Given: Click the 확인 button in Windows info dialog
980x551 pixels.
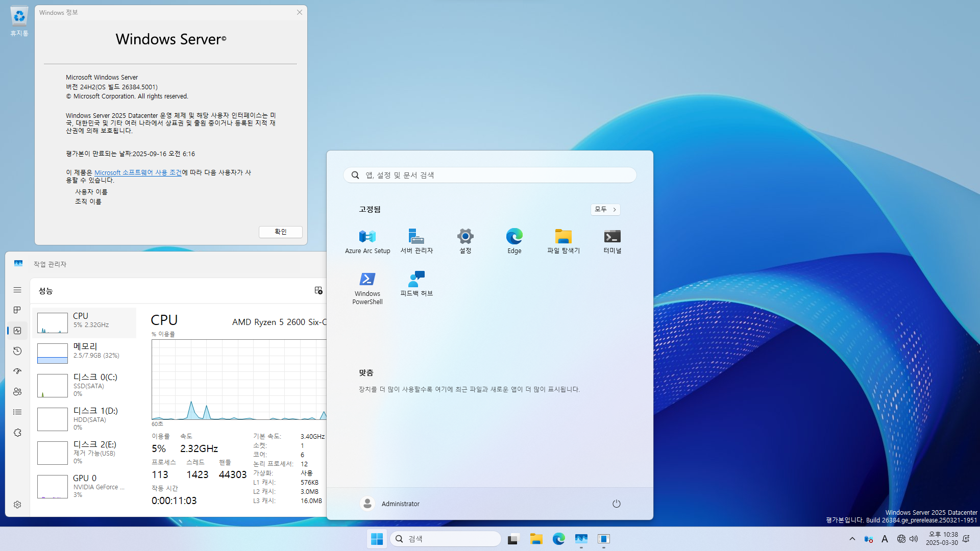Looking at the screenshot, I should click(280, 232).
